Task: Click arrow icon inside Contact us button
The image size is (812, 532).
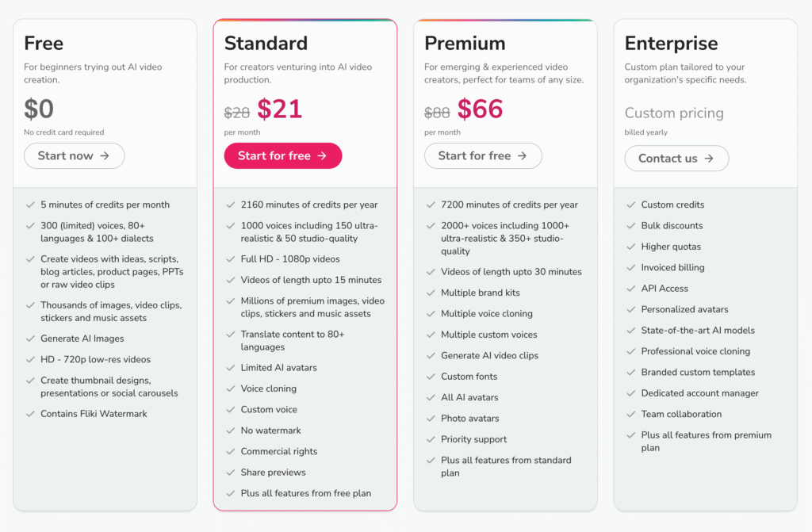Action: [x=709, y=159]
